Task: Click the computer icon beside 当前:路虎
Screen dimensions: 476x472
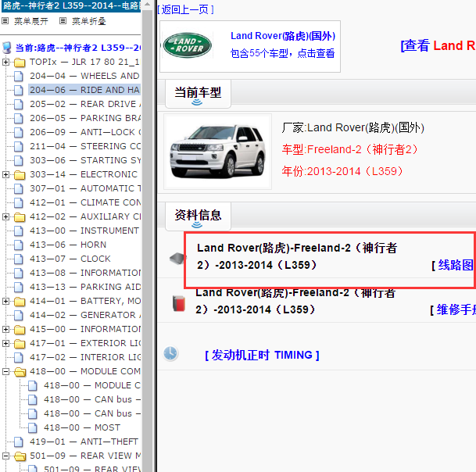Action: [x=7, y=48]
